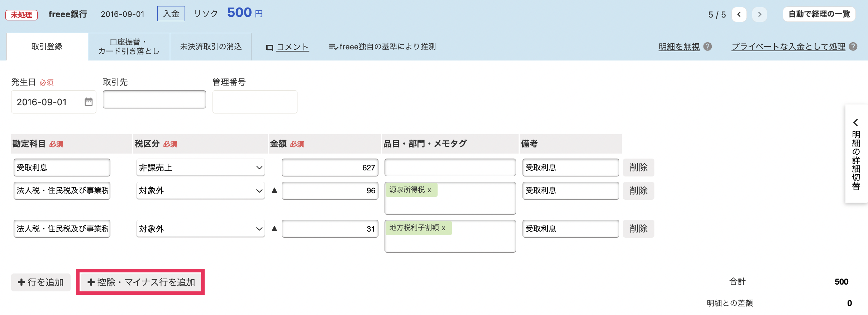The image size is (868, 315).
Task: Expand the 明細の詳細切替 side panel
Action: click(856, 154)
